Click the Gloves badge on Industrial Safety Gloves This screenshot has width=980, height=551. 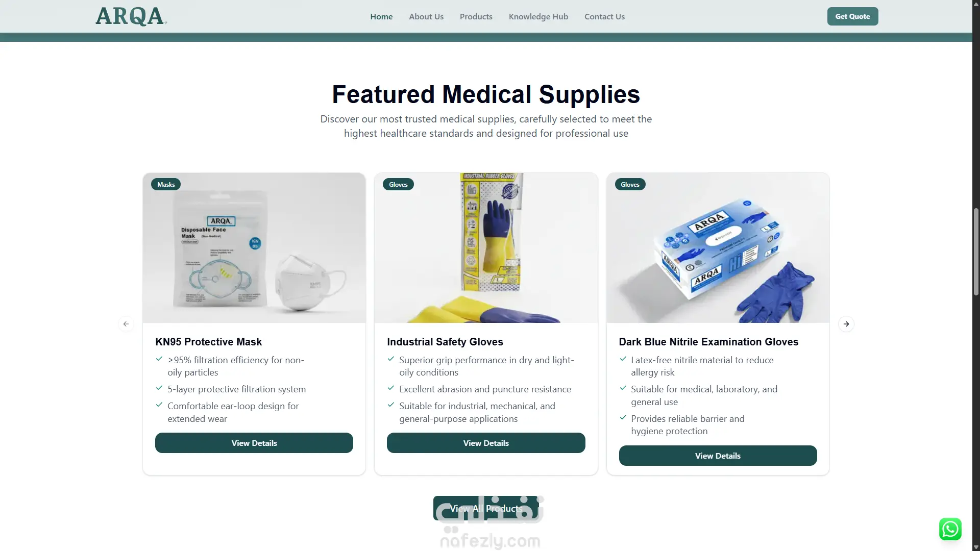click(398, 185)
